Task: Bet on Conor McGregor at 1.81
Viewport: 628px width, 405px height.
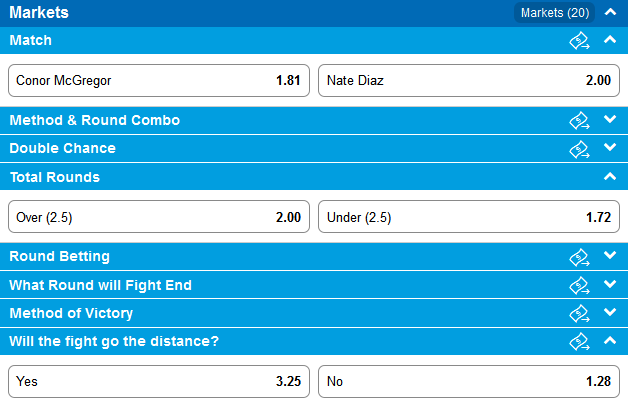Action: (159, 81)
